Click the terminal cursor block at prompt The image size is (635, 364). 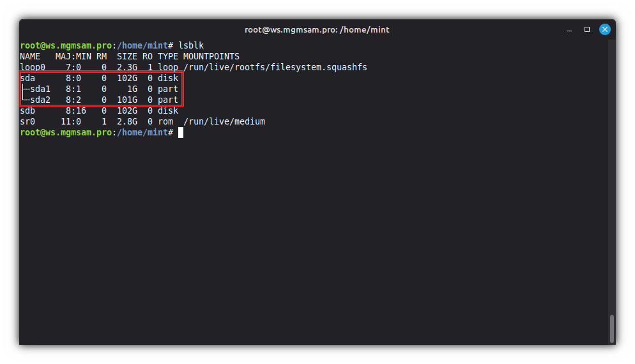coord(181,132)
